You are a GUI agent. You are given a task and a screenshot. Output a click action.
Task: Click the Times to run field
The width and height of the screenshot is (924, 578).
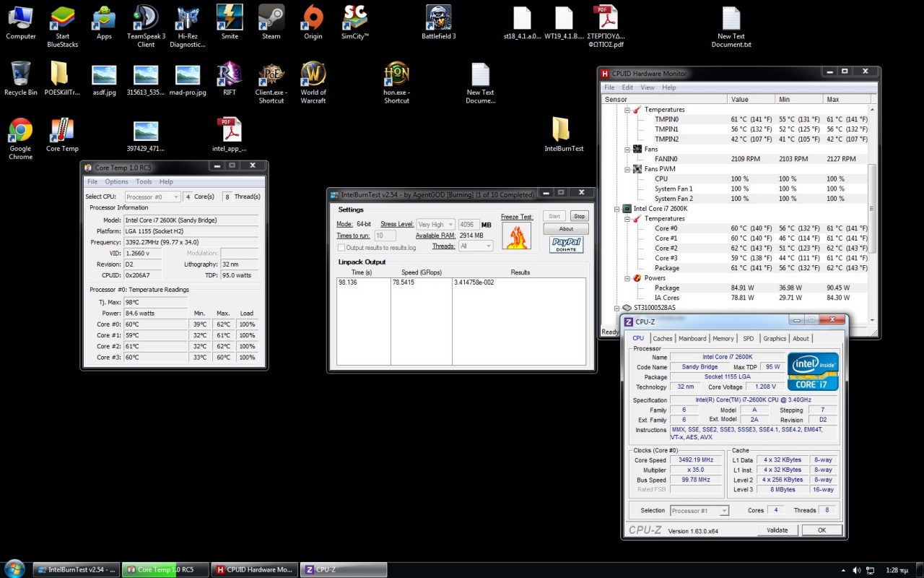coord(385,236)
